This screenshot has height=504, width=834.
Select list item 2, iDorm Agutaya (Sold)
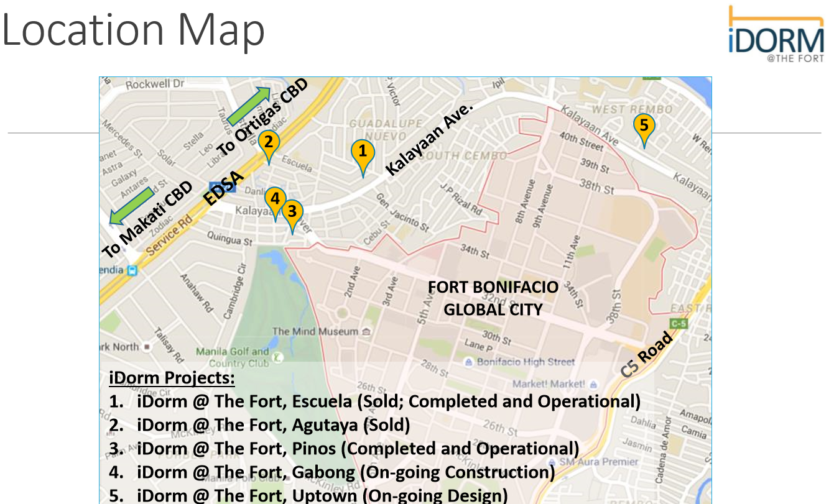[260, 425]
